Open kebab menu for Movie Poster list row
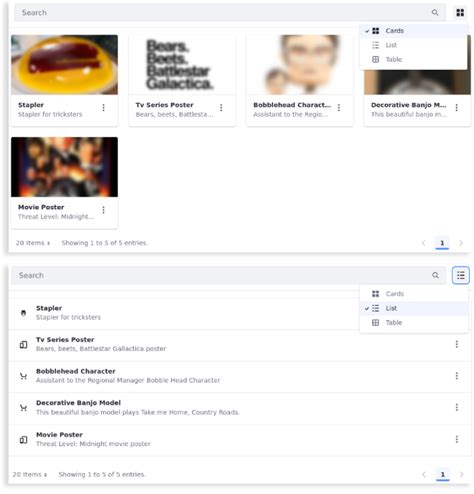This screenshot has height=494, width=474. [457, 439]
